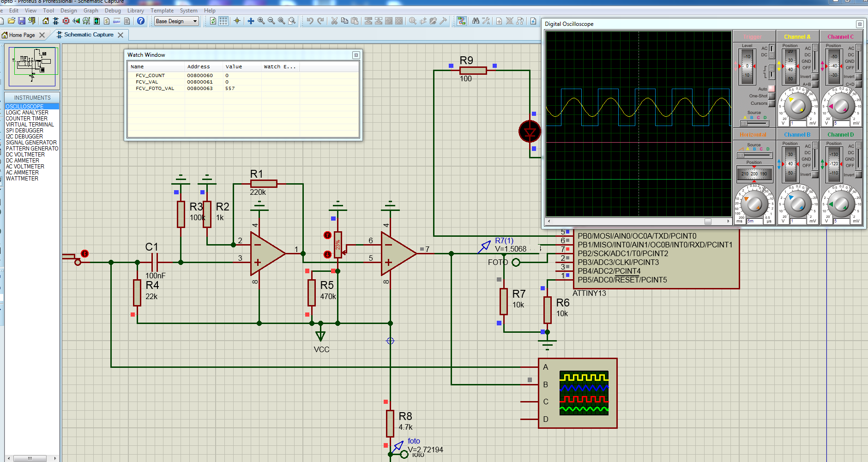Select FCV_FOTO_VAL row in Watch Window
Screen dimensions: 868x462
pyautogui.click(x=243, y=88)
